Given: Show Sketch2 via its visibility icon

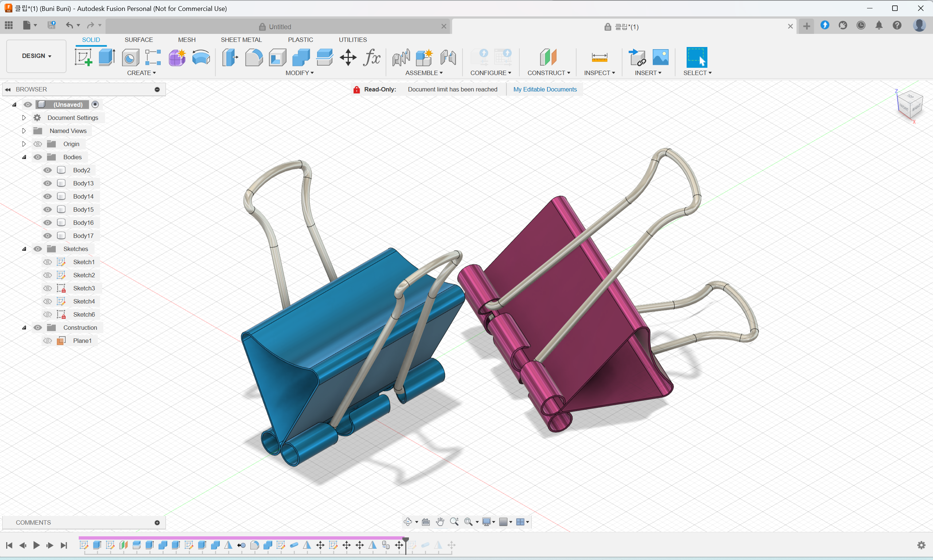Looking at the screenshot, I should click(47, 275).
